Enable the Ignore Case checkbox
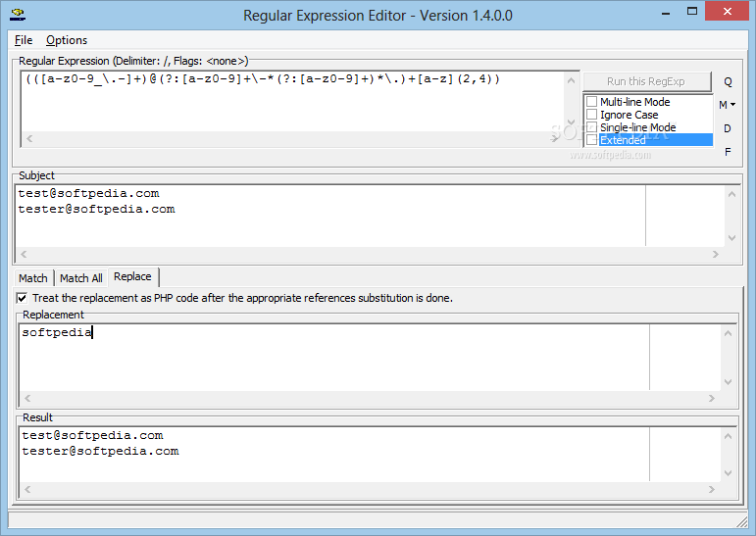This screenshot has height=536, width=756. pos(592,115)
